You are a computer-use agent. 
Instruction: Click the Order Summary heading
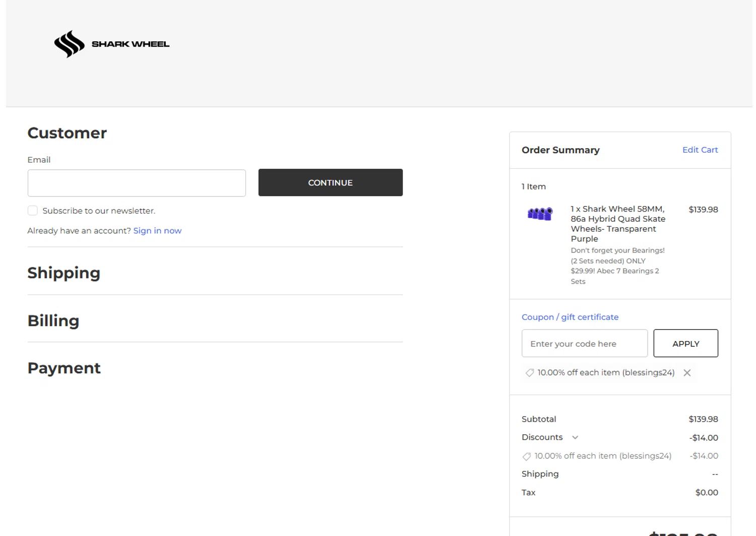pyautogui.click(x=560, y=150)
